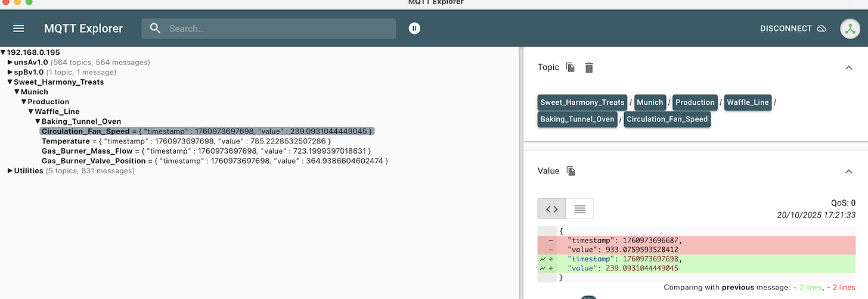Select the Baking_Tunnel_Oven topic chip
Viewport: 868px width, 299px height.
pyautogui.click(x=577, y=119)
